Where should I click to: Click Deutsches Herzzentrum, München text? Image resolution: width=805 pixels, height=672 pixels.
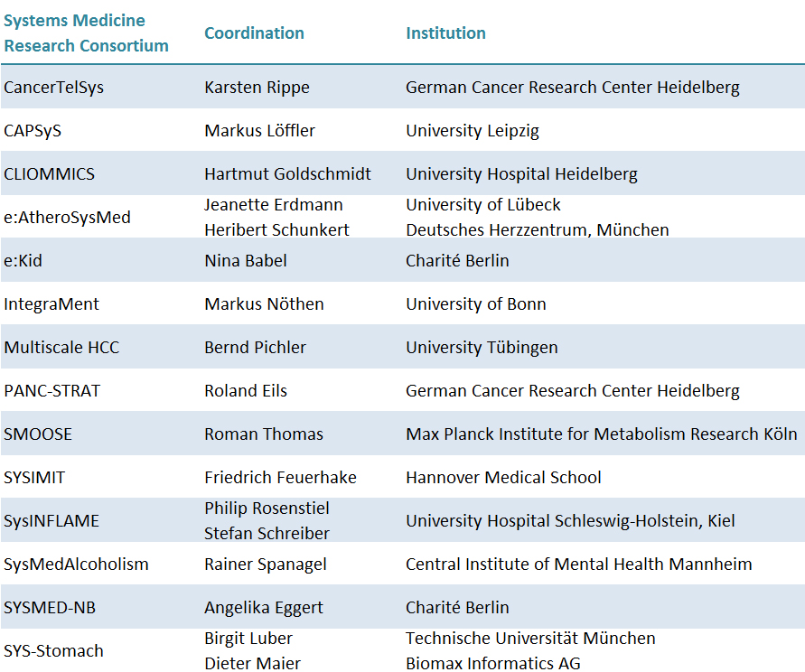(538, 230)
